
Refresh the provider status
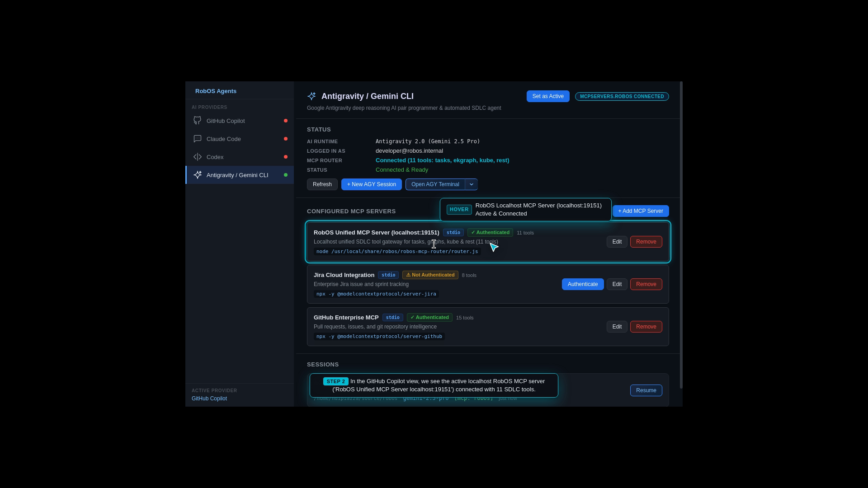click(322, 184)
